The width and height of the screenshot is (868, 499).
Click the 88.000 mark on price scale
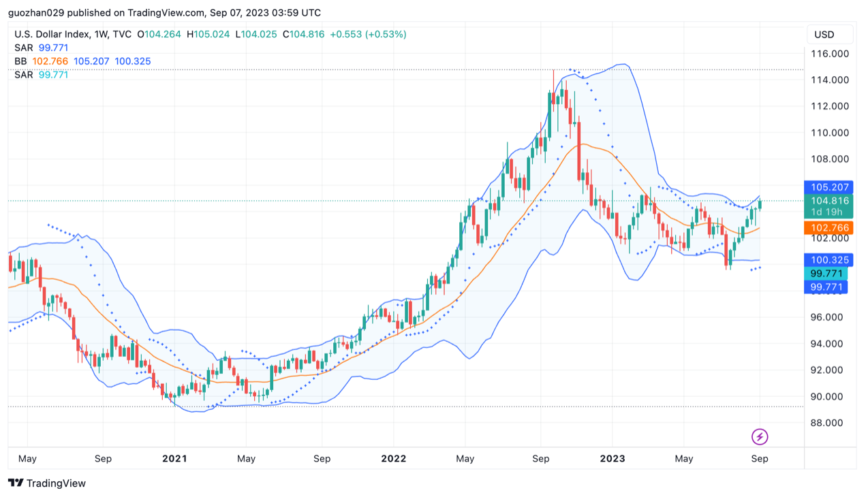pos(829,423)
